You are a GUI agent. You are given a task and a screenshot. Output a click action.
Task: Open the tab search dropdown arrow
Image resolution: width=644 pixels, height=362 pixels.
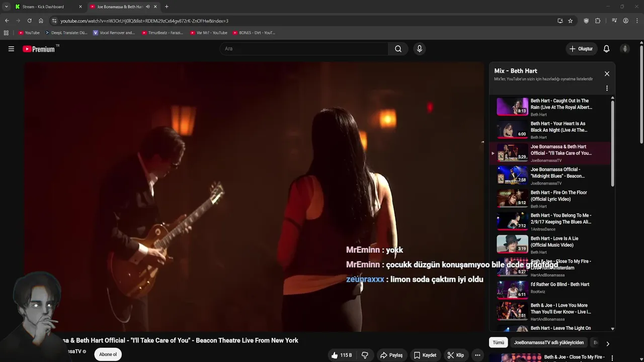tap(7, 7)
